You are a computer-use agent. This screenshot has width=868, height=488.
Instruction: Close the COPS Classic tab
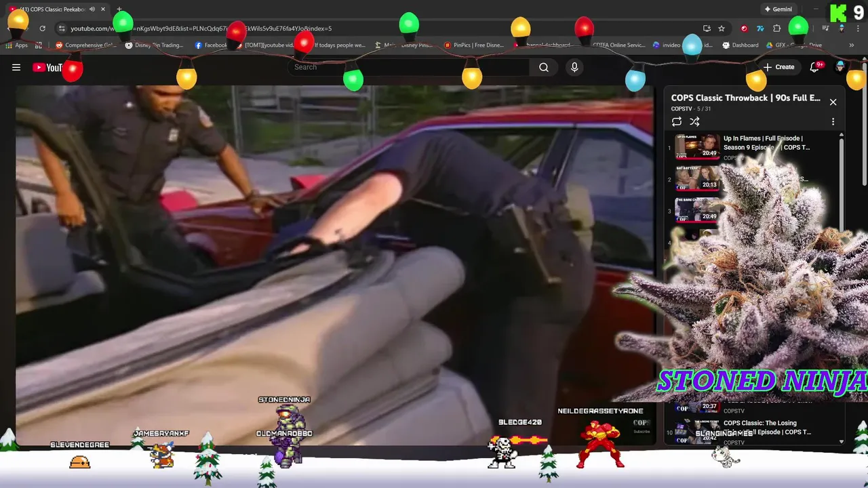103,9
